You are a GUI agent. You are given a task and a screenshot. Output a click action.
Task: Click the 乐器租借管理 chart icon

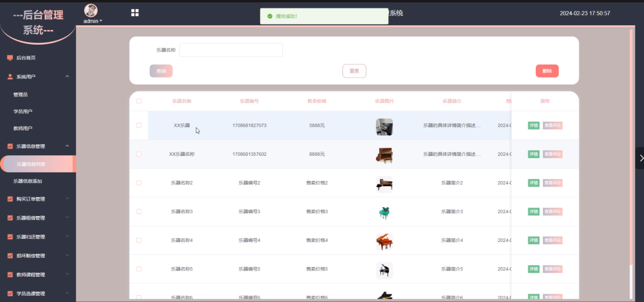10,218
